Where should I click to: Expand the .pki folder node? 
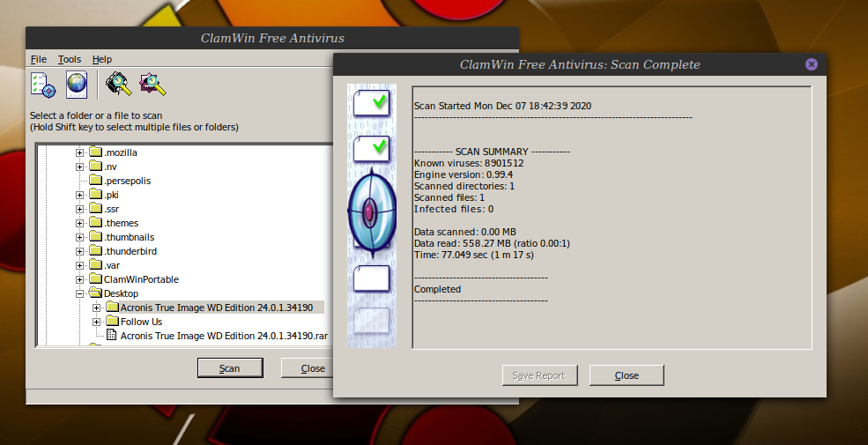pos(79,195)
